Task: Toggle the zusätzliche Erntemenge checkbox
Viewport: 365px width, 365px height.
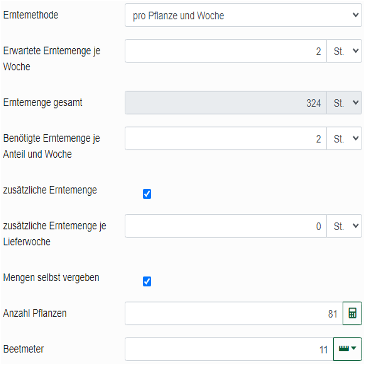Action: click(147, 194)
